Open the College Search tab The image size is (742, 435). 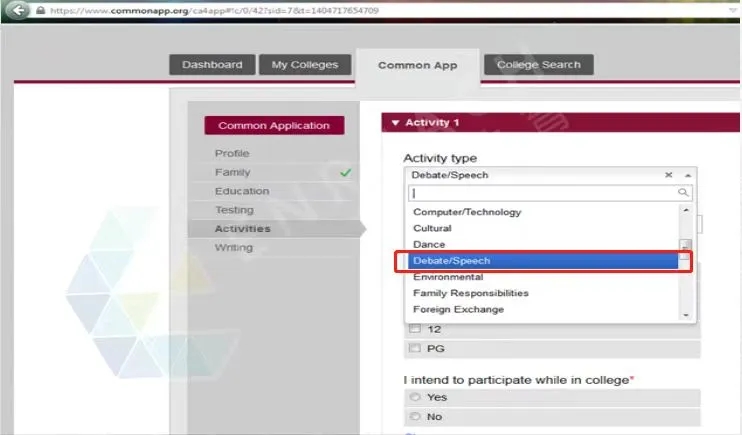pos(539,64)
